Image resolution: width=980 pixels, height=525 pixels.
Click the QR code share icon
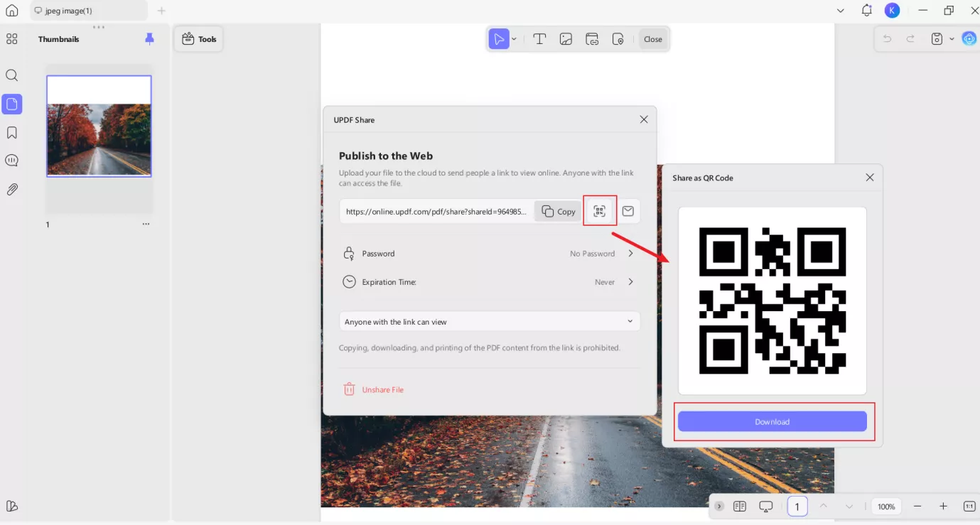[x=600, y=211]
